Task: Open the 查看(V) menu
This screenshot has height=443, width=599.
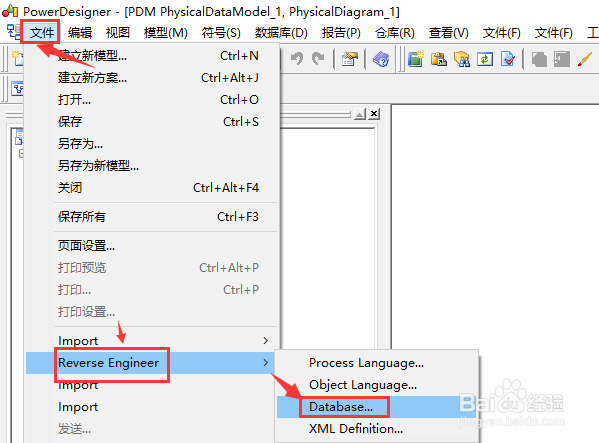Action: pos(448,33)
